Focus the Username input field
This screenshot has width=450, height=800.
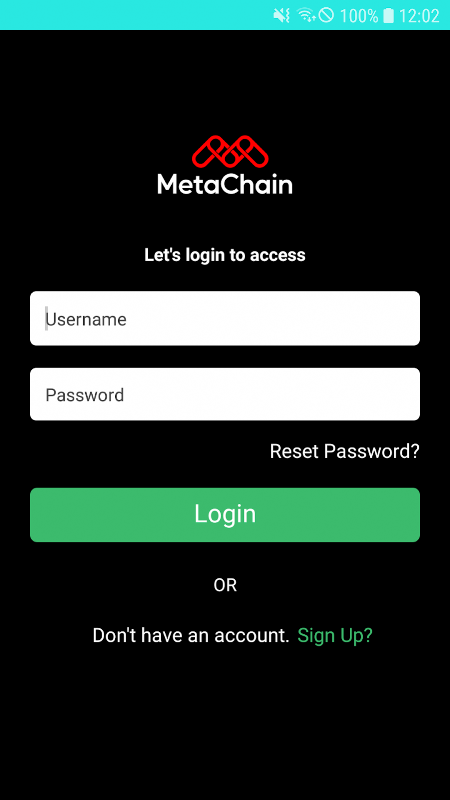[225, 318]
